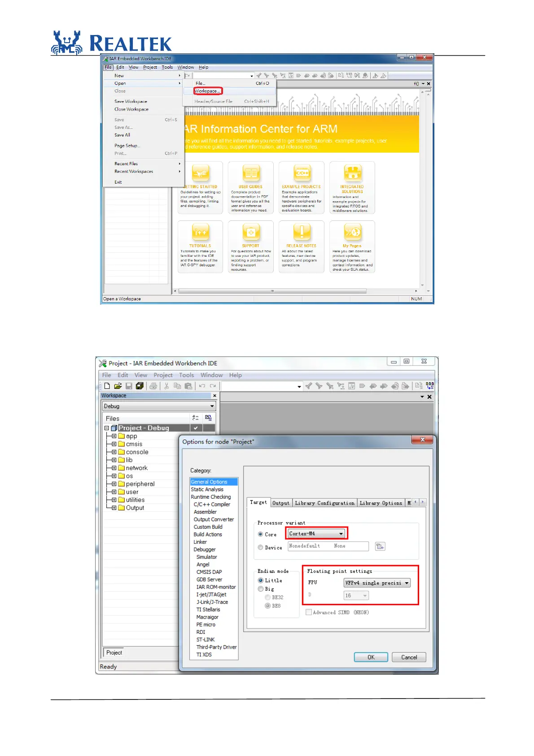Click the Cut scissors icon in Project toolbar

click(x=166, y=386)
